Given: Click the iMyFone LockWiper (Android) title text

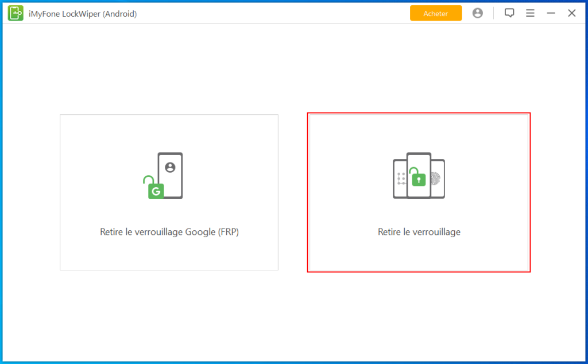Looking at the screenshot, I should point(83,14).
